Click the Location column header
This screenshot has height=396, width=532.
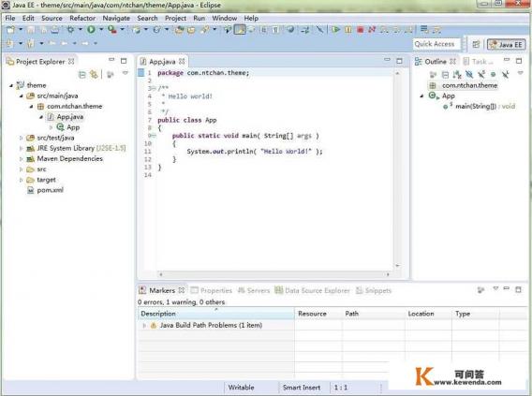click(429, 314)
